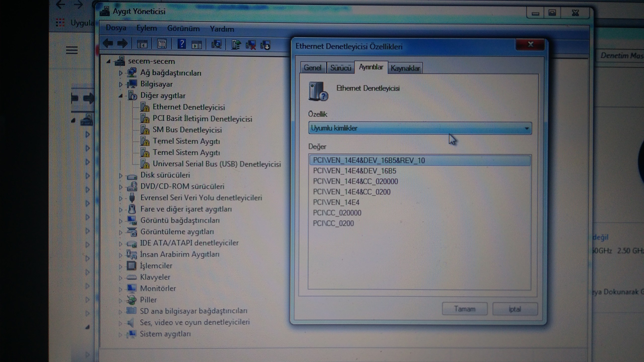The image size is (644, 362).
Task: Select Universal Serial Bus (USB) Denetleyicisi
Action: (x=217, y=164)
